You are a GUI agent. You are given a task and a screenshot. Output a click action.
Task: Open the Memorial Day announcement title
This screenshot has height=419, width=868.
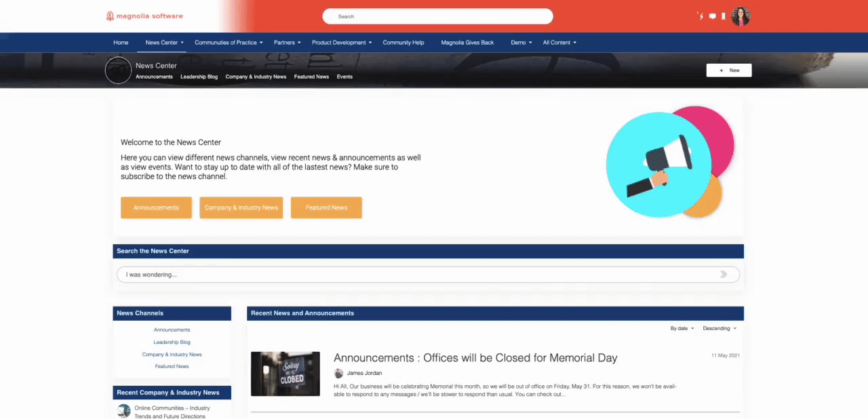[475, 358]
